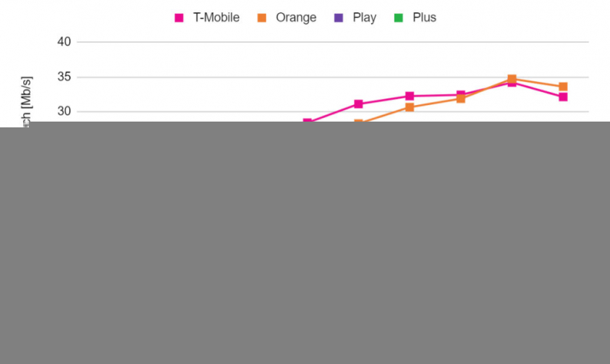Click the purple Play legend square
Image resolution: width=610 pixels, height=364 pixels.
[x=339, y=18]
